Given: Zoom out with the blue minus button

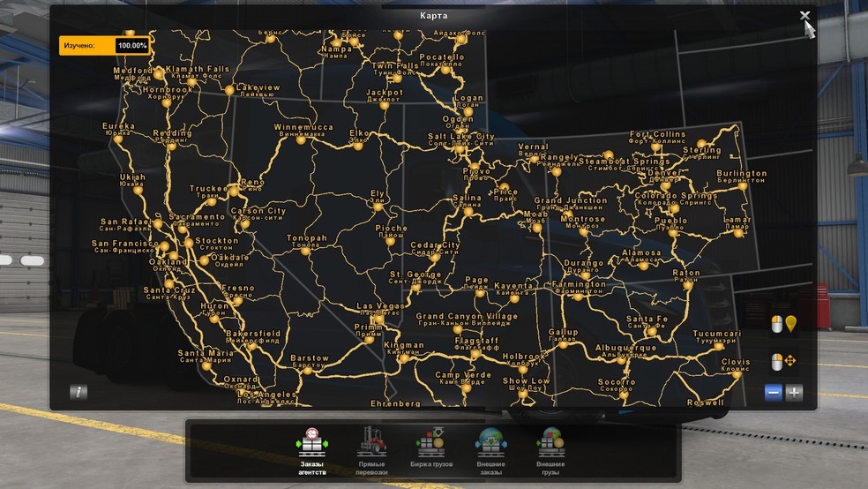Looking at the screenshot, I should point(774,393).
